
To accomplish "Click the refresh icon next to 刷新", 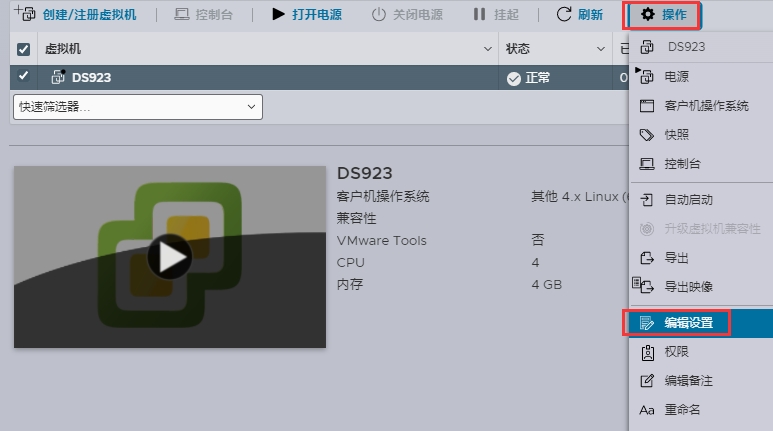I will (564, 15).
